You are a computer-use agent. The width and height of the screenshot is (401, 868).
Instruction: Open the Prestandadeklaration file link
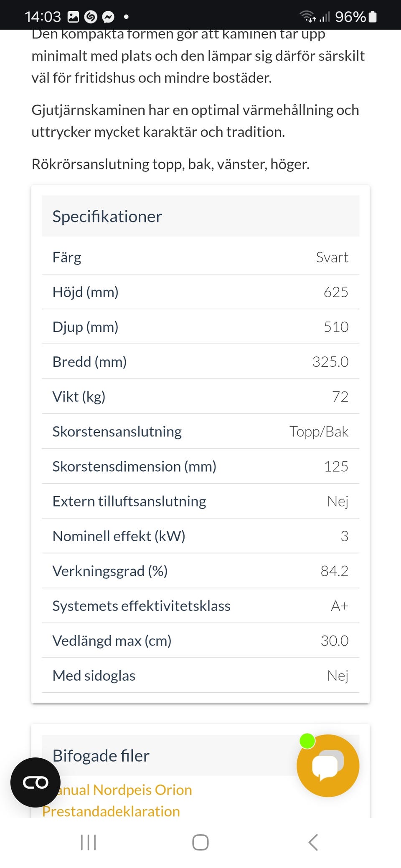pos(111,811)
